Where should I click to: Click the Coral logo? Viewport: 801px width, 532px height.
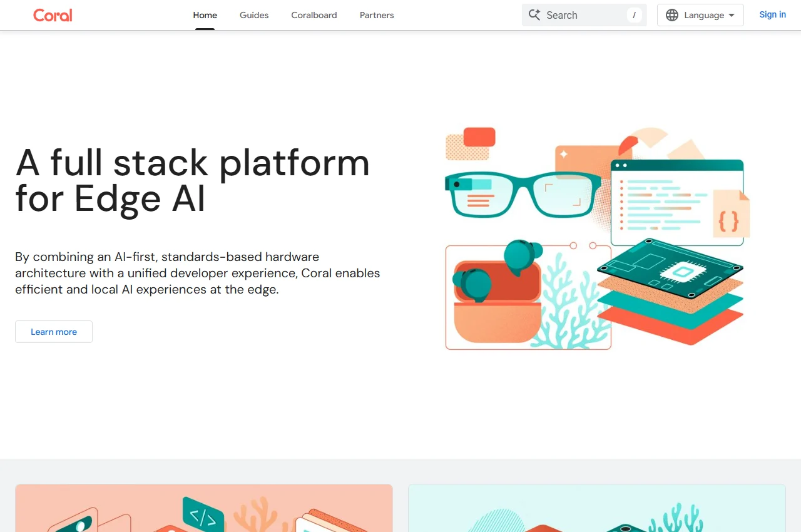53,15
